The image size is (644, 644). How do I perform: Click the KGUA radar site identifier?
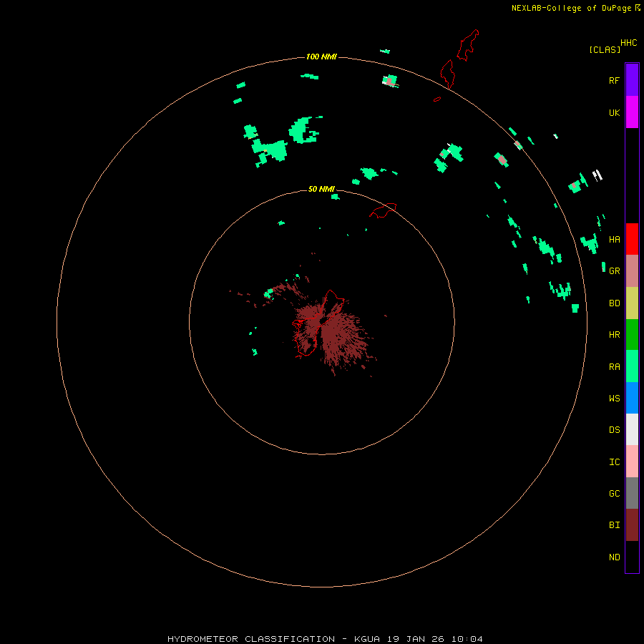[367, 639]
